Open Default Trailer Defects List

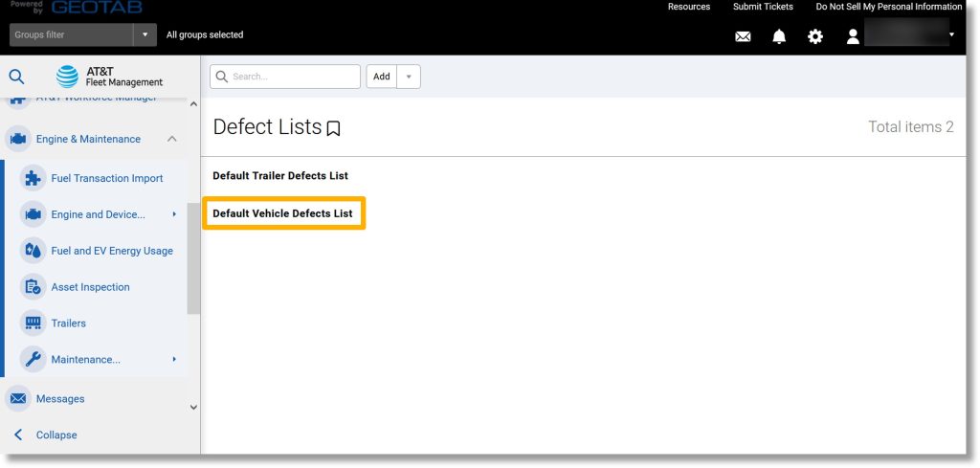click(280, 175)
